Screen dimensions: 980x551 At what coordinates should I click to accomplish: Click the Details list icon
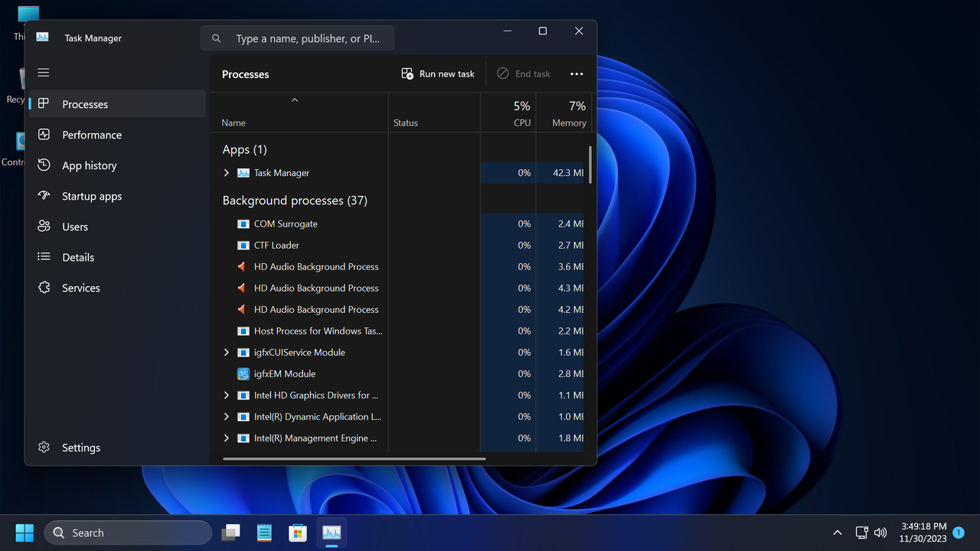tap(44, 256)
